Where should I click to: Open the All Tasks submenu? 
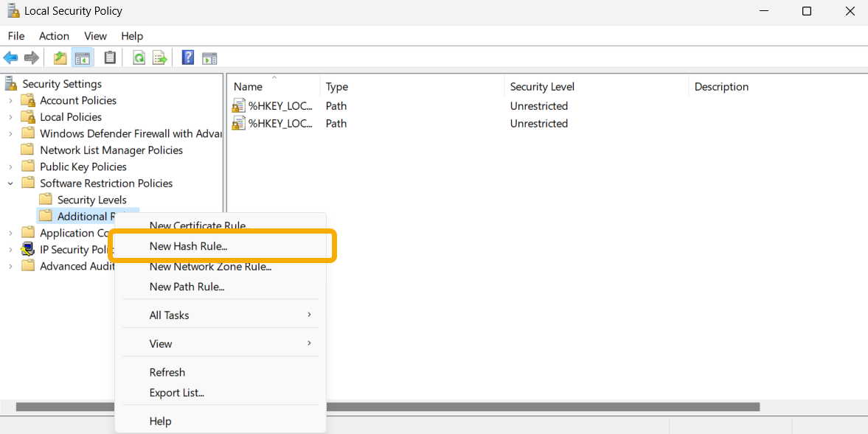169,315
